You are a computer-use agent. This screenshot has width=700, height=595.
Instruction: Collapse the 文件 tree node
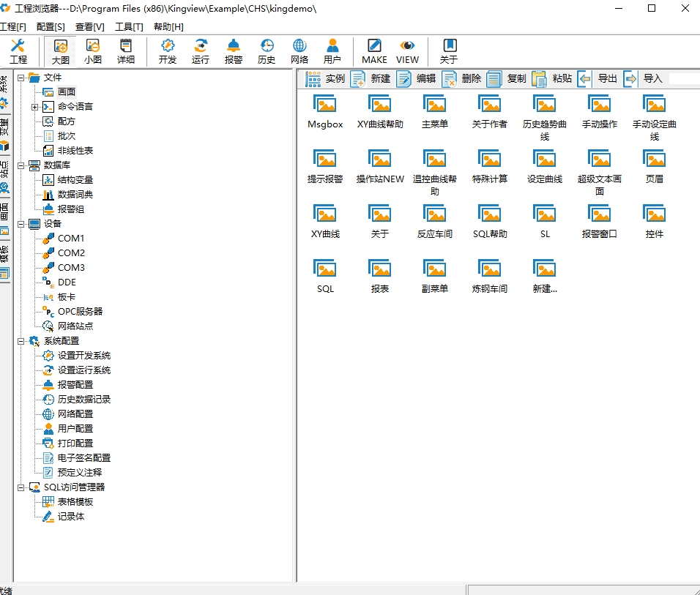pos(21,78)
